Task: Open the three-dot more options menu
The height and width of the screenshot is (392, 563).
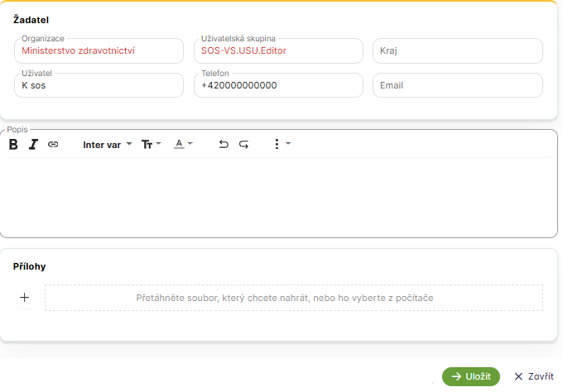Action: [x=281, y=144]
